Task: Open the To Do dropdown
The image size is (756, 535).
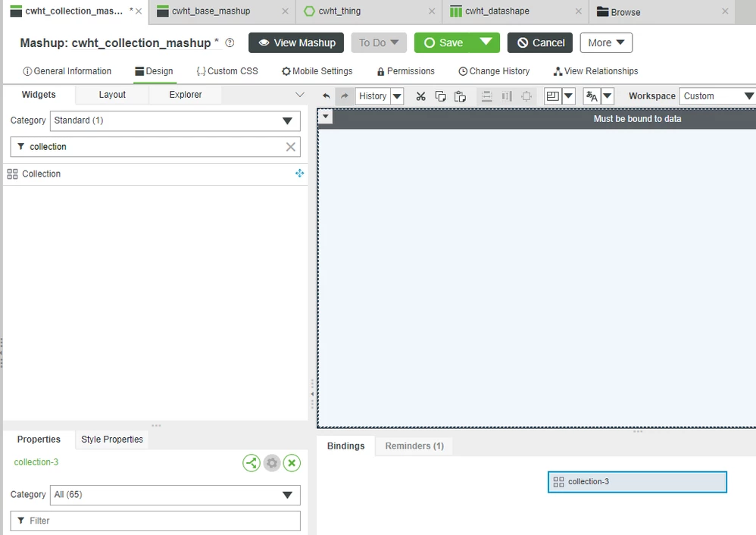Action: pyautogui.click(x=379, y=42)
